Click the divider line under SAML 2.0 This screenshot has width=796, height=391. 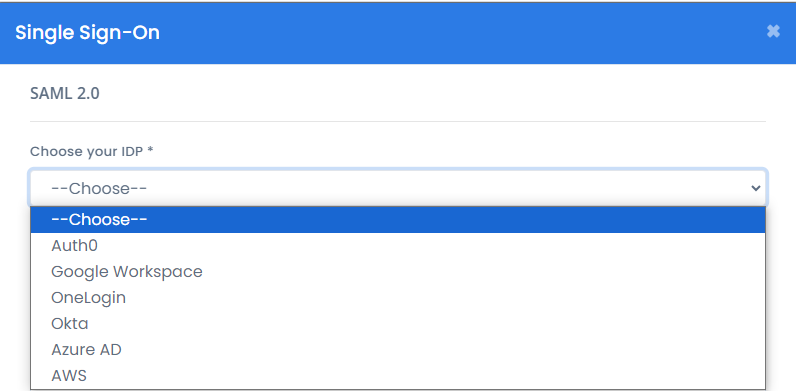pyautogui.click(x=398, y=121)
